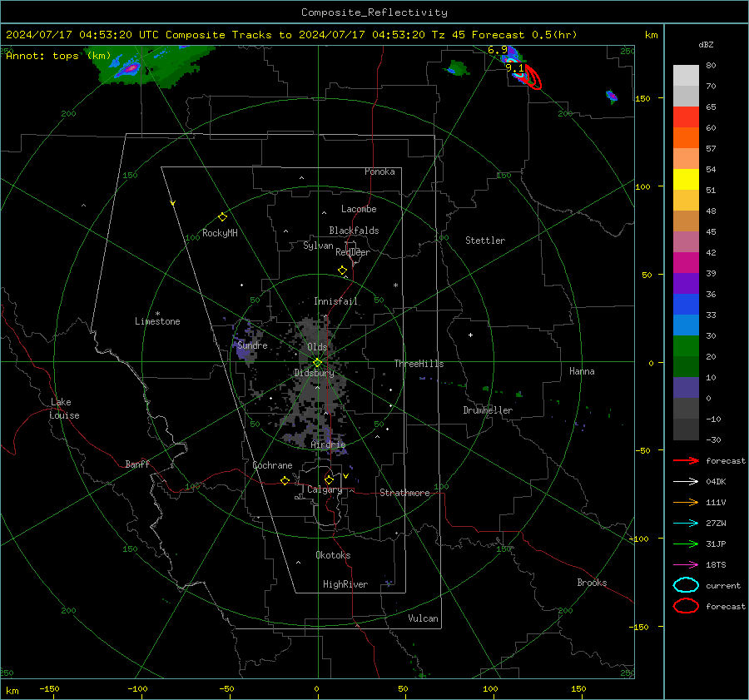Click the yellow diamond marker above Calgary
The width and height of the screenshot is (749, 700).
(329, 479)
